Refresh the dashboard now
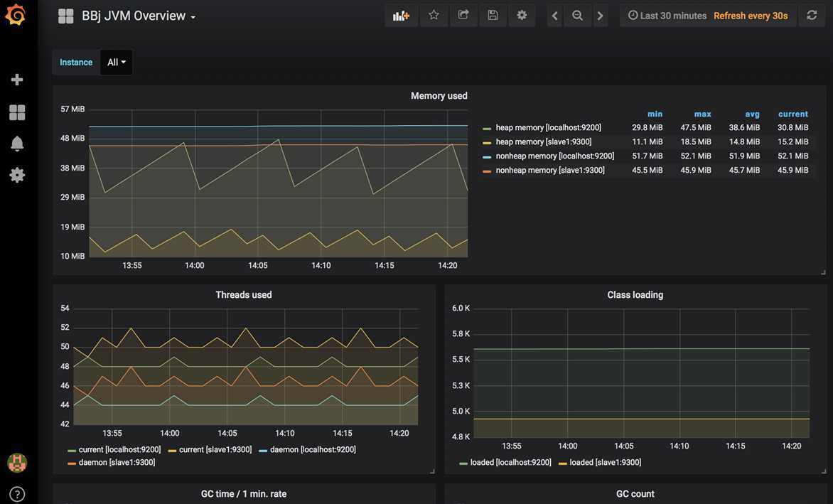This screenshot has width=833, height=504. 812,16
